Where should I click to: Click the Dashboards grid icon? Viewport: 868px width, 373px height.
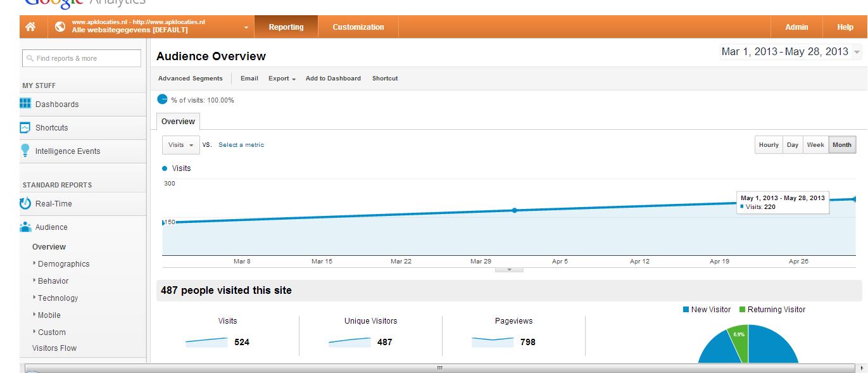pyautogui.click(x=25, y=104)
